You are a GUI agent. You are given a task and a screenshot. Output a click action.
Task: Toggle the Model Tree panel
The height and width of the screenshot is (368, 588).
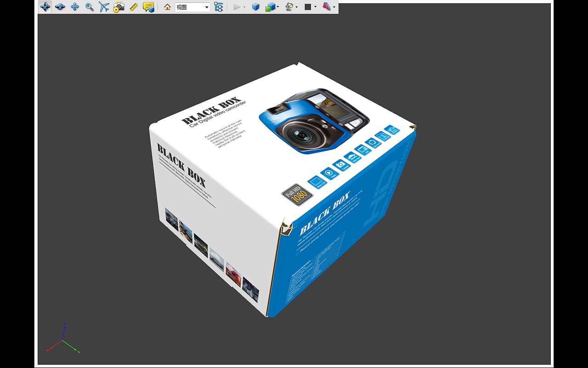click(219, 7)
